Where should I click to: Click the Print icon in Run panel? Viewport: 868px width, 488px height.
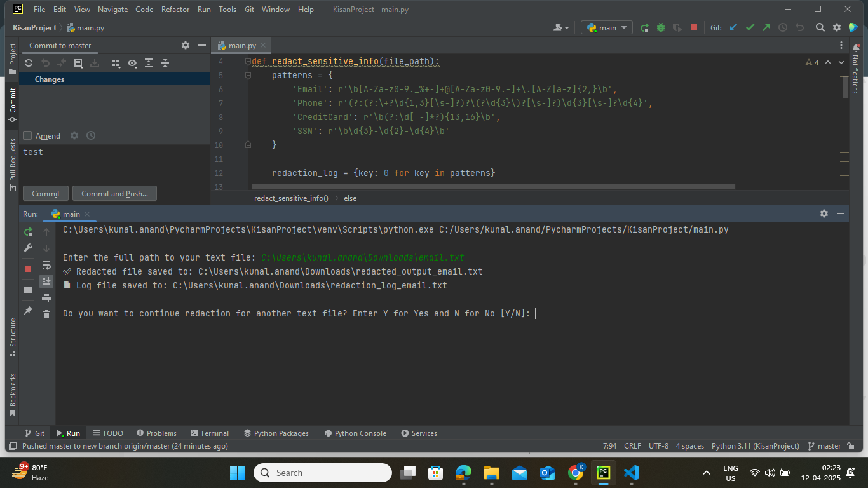[x=46, y=298]
